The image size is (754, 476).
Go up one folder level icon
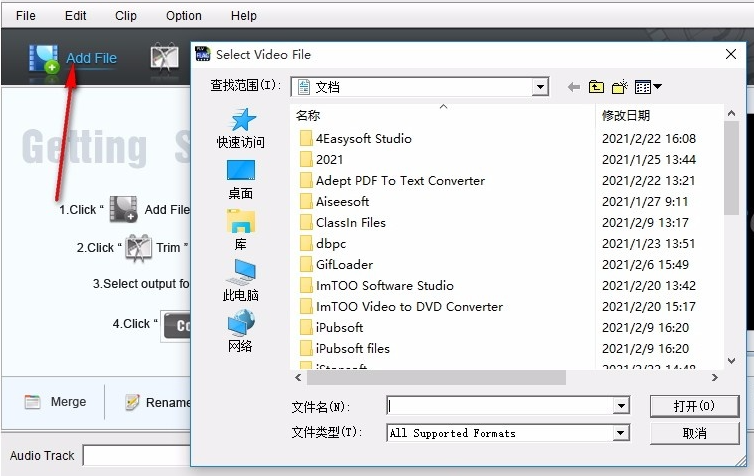tap(596, 87)
